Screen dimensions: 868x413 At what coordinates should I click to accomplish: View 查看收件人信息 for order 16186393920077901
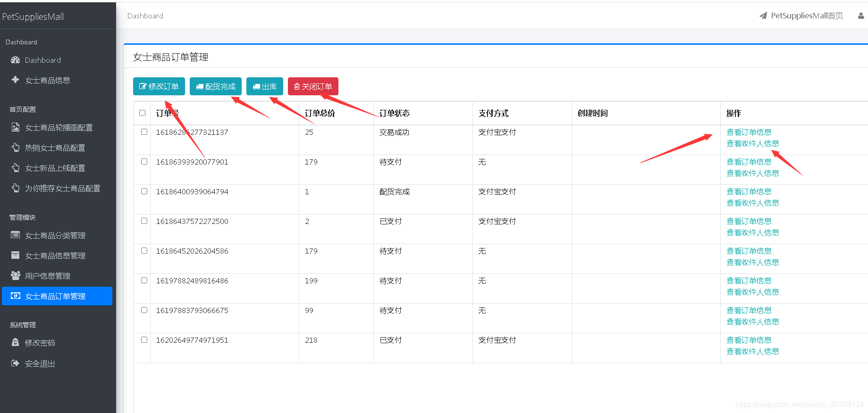click(753, 173)
